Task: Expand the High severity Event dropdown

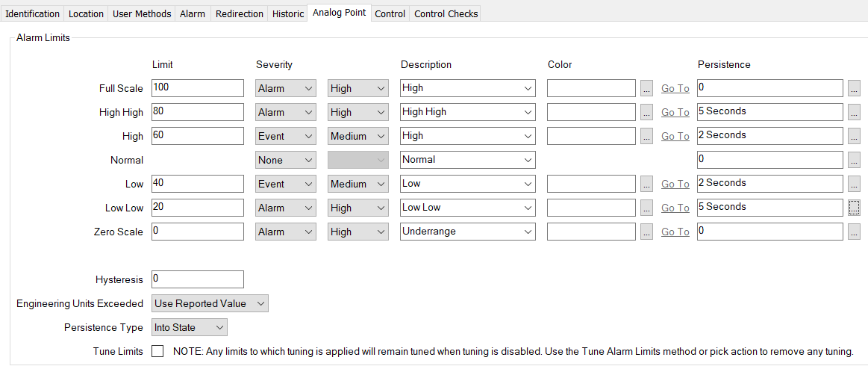Action: (x=285, y=137)
